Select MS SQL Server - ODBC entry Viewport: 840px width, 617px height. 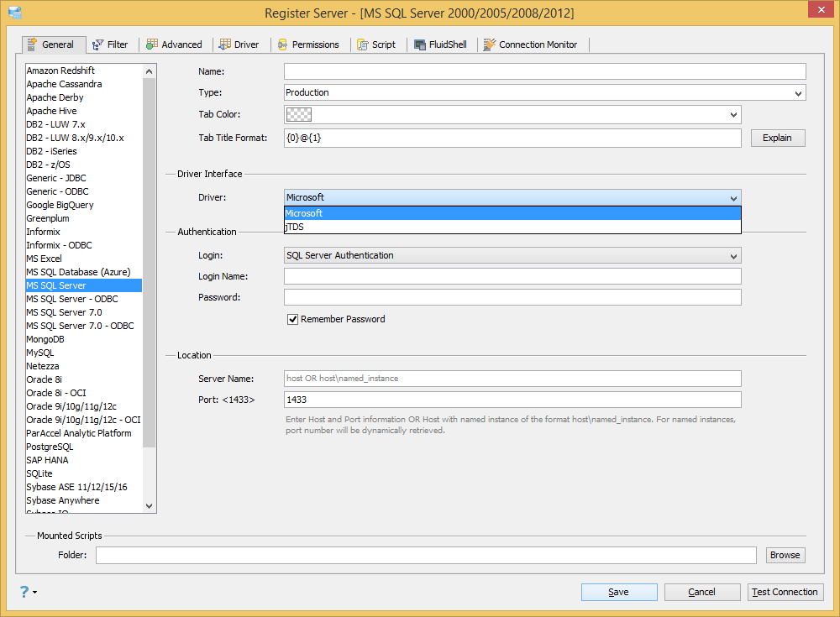coord(84,299)
